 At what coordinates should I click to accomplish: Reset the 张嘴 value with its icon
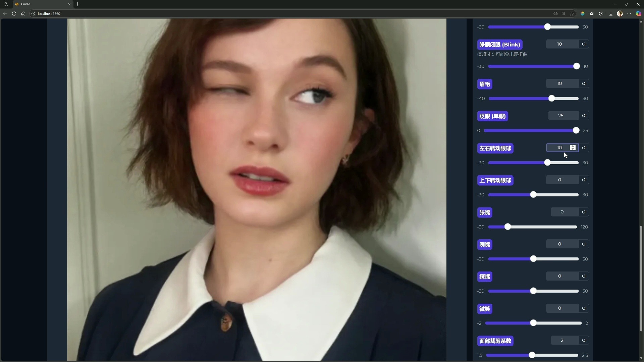(584, 212)
